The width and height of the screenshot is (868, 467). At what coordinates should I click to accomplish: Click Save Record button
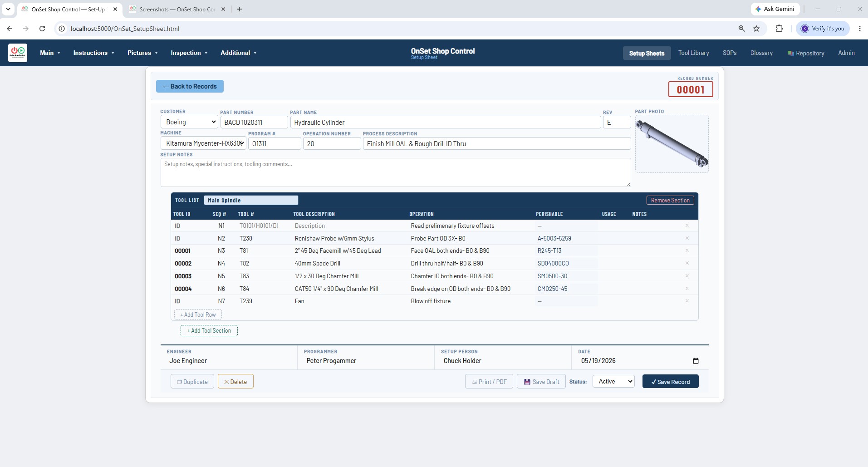tap(670, 382)
